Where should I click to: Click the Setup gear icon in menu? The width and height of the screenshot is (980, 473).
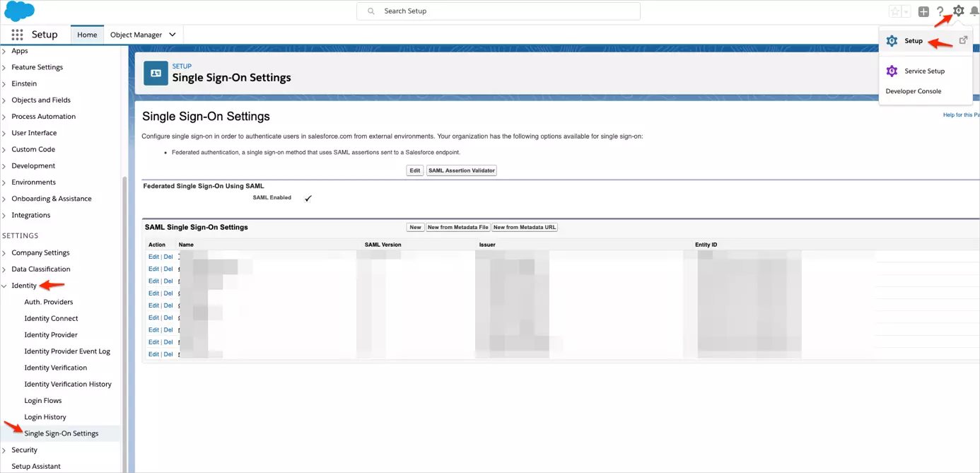point(892,40)
